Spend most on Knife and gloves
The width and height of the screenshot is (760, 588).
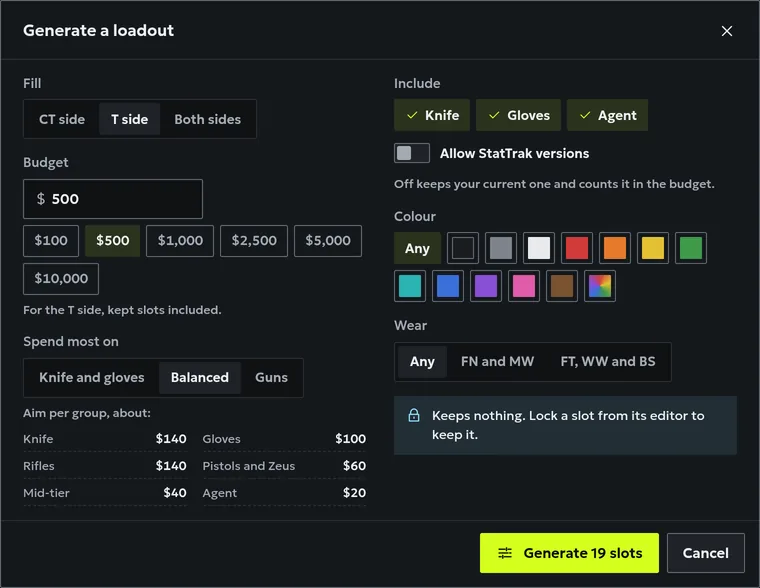92,378
